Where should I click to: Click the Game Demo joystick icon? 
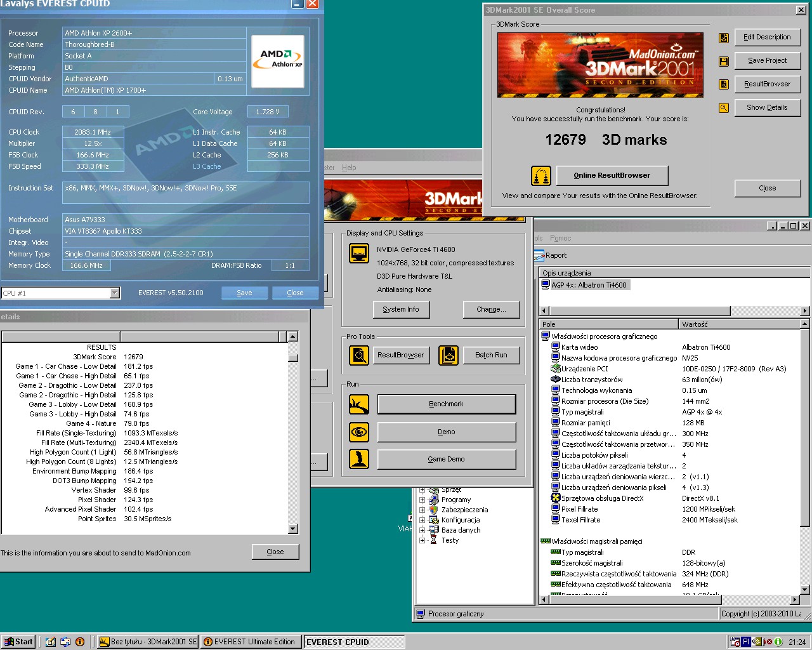click(359, 459)
